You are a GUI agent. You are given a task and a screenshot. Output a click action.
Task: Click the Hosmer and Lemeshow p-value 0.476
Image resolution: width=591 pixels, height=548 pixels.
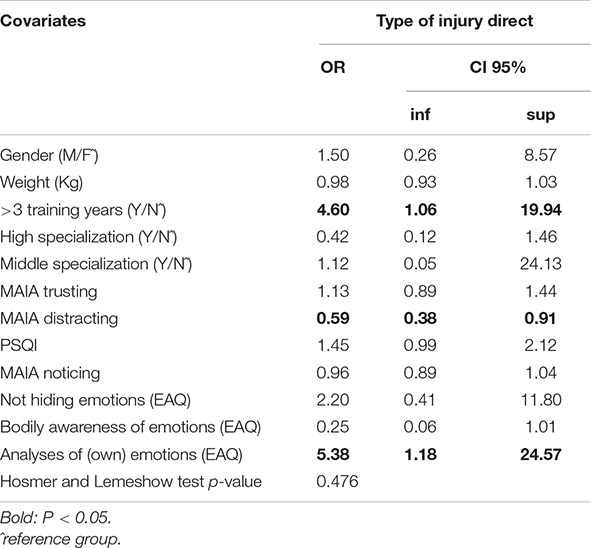coord(337,481)
